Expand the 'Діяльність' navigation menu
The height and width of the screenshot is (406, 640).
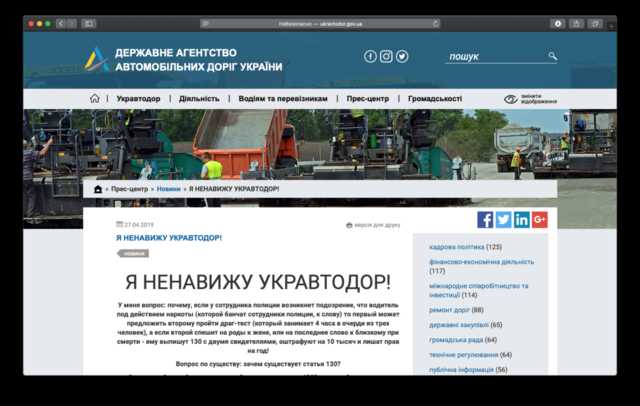199,99
